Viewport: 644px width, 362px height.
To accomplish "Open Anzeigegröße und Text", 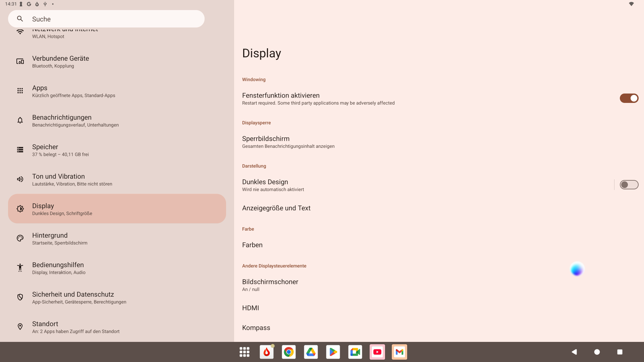I will click(x=439, y=208).
